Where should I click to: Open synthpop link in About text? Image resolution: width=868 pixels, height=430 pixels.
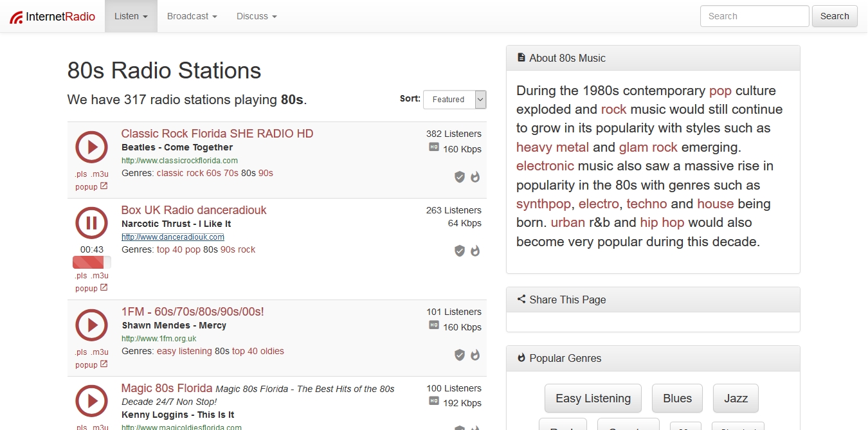(x=543, y=204)
